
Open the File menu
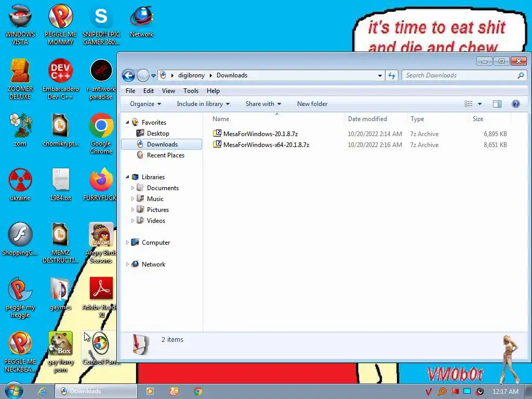[x=130, y=91]
